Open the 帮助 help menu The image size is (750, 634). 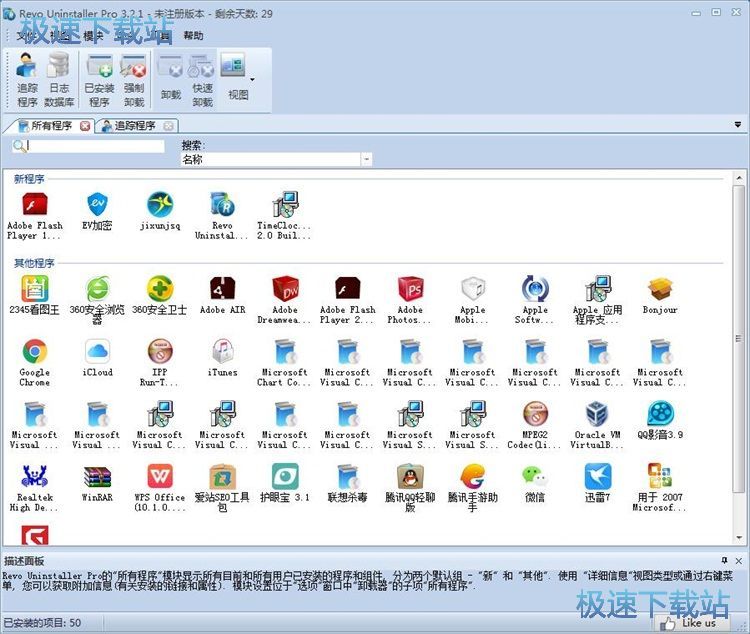pyautogui.click(x=193, y=35)
